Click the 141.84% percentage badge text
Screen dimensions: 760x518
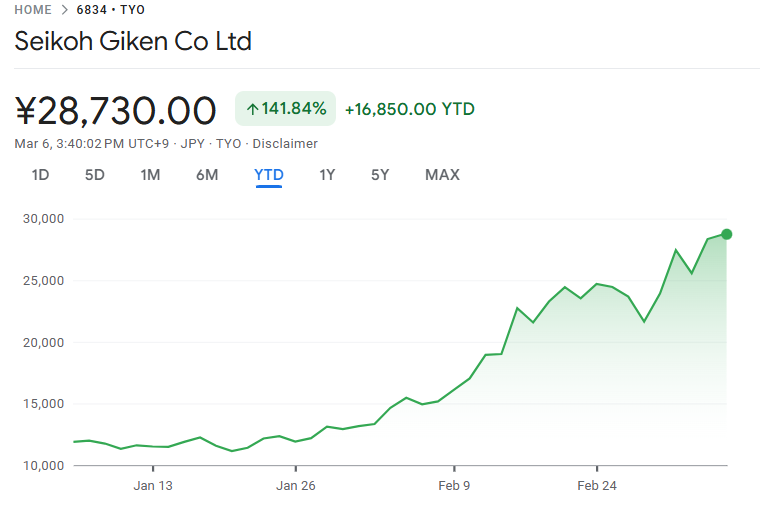point(294,109)
